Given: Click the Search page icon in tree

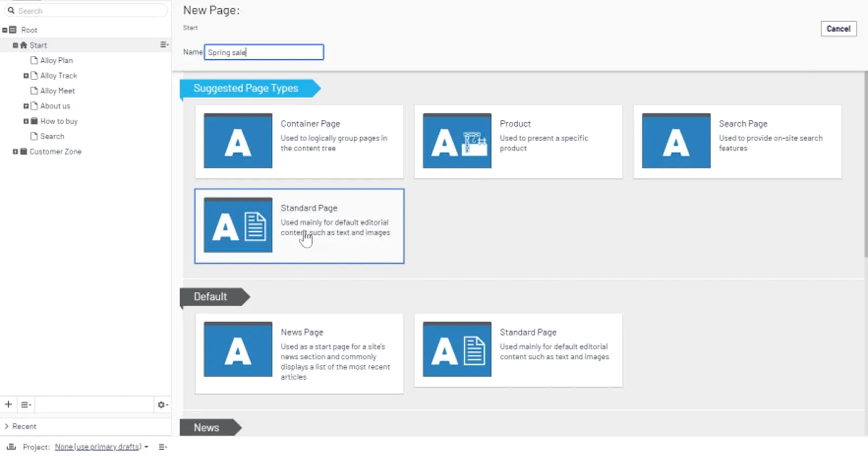Looking at the screenshot, I should pos(34,136).
